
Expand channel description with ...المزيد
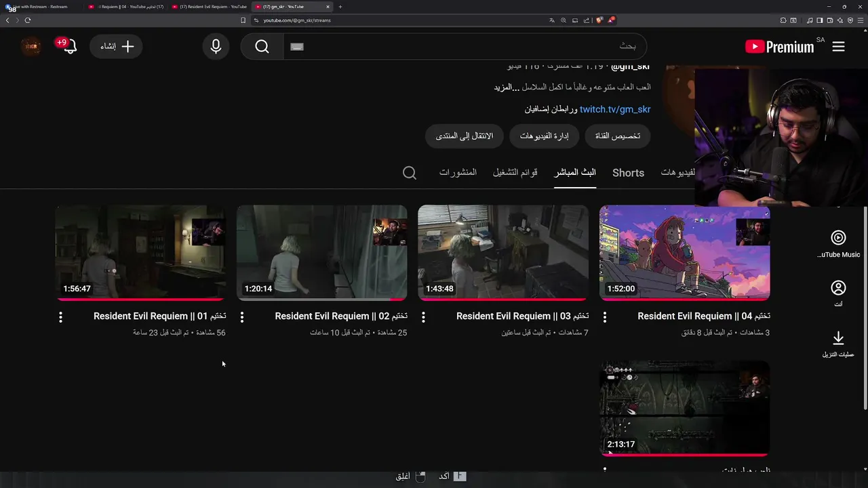pyautogui.click(x=507, y=87)
